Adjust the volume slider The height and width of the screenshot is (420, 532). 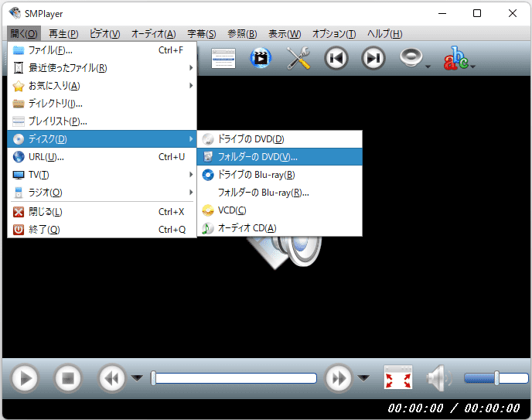click(x=496, y=378)
